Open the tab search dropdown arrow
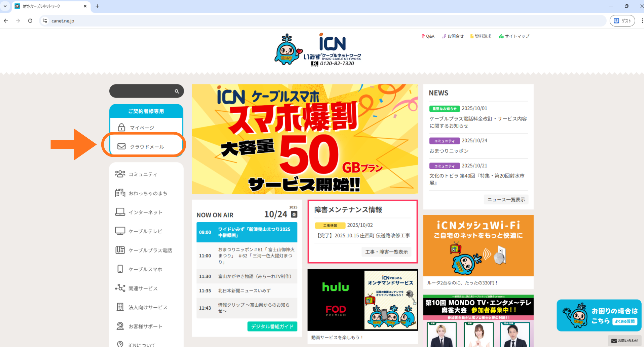This screenshot has height=347, width=644. tap(5, 6)
